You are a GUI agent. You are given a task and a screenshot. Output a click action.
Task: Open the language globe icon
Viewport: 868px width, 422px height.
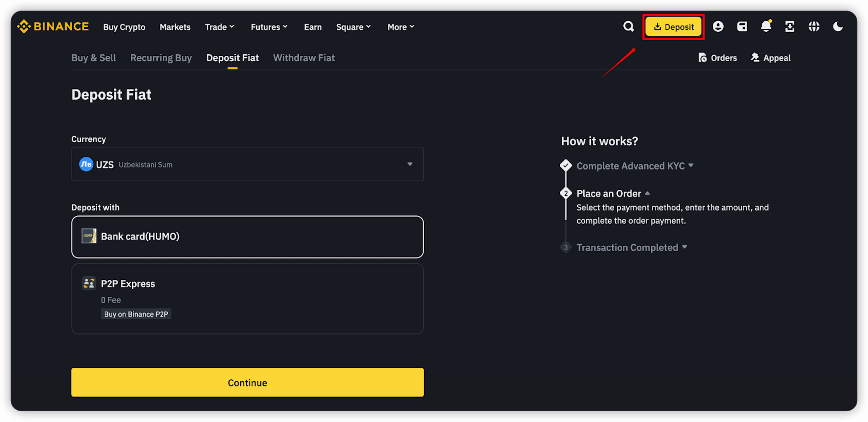[814, 27]
